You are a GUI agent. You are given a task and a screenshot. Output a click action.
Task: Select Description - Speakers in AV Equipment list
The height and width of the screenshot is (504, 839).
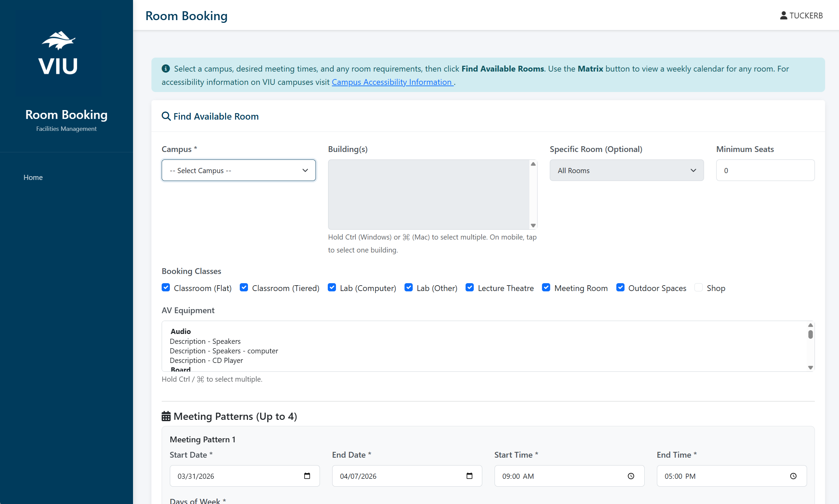coord(205,341)
